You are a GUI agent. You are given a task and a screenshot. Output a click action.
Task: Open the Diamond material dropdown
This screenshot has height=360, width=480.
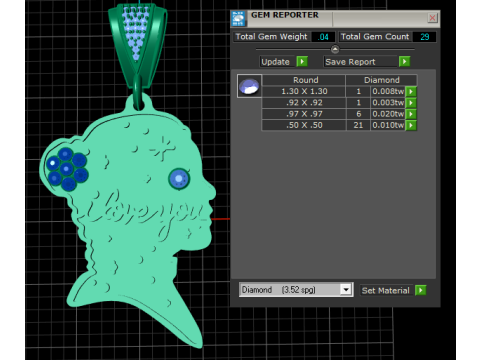coord(346,290)
